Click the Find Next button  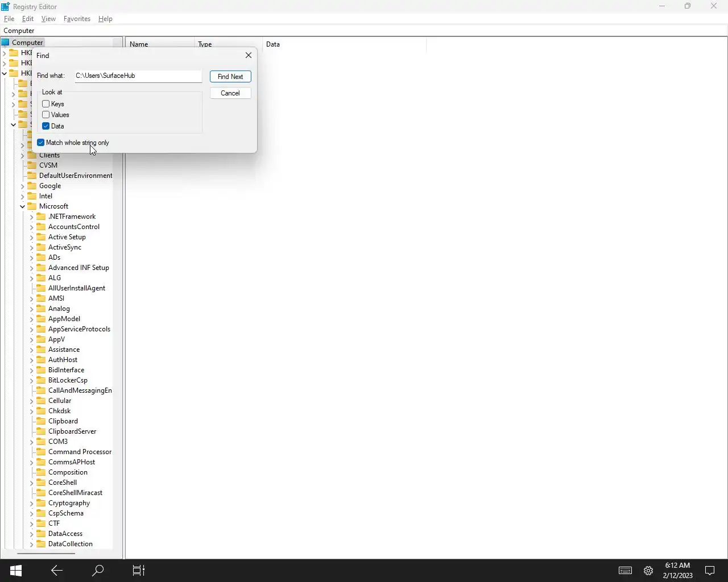(x=230, y=77)
